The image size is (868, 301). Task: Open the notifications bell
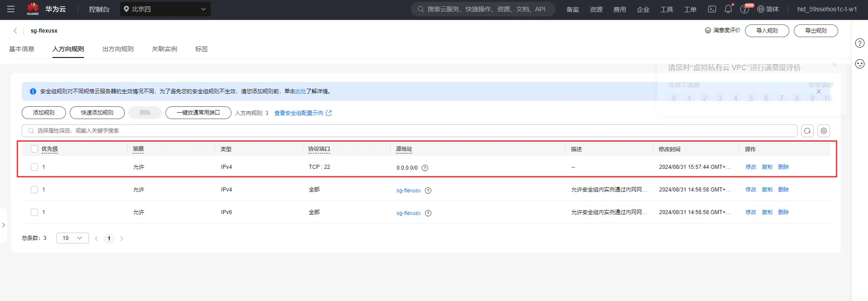point(728,9)
